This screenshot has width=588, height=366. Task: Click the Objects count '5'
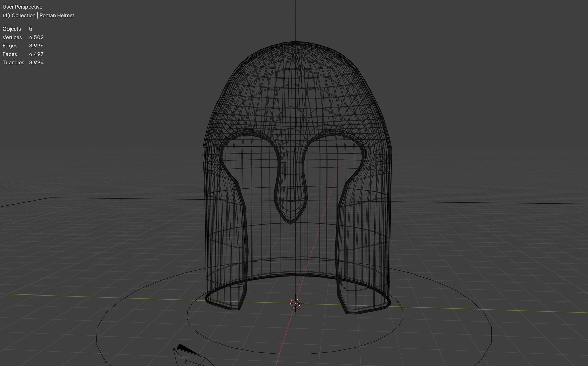31,29
